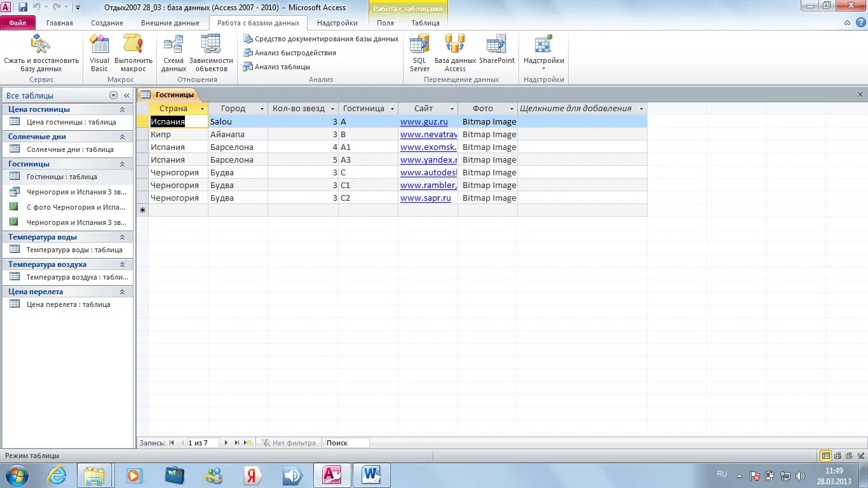Image resolution: width=868 pixels, height=488 pixels.
Task: Open 'Цена перелета : таблица' in navigation pane
Action: [x=68, y=304]
